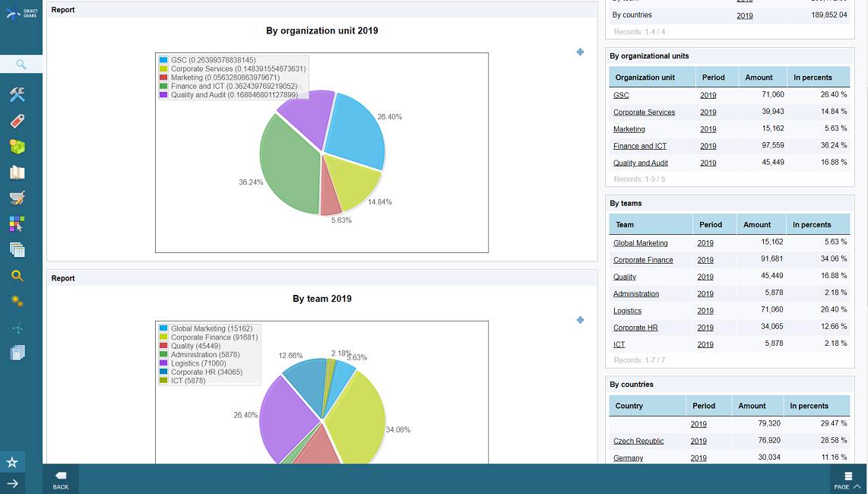Image resolution: width=868 pixels, height=494 pixels.
Task: Click move handle of team report
Action: pyautogui.click(x=580, y=319)
